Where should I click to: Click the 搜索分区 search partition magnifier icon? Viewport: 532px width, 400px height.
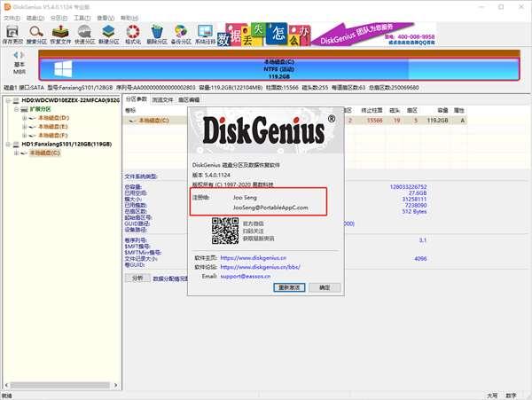[x=36, y=32]
